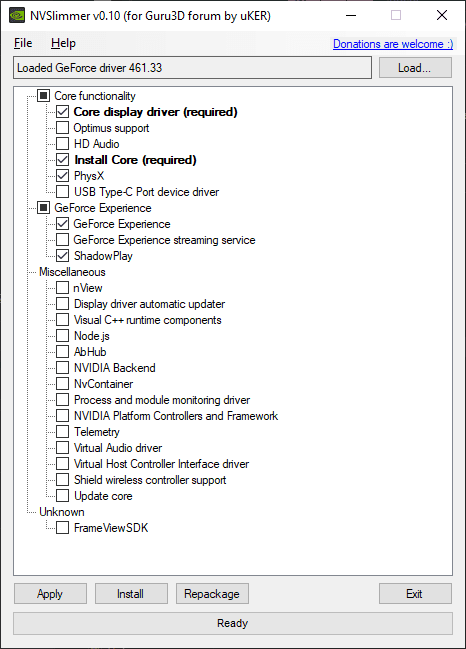The image size is (466, 649).
Task: Open the Help menu
Action: (63, 43)
